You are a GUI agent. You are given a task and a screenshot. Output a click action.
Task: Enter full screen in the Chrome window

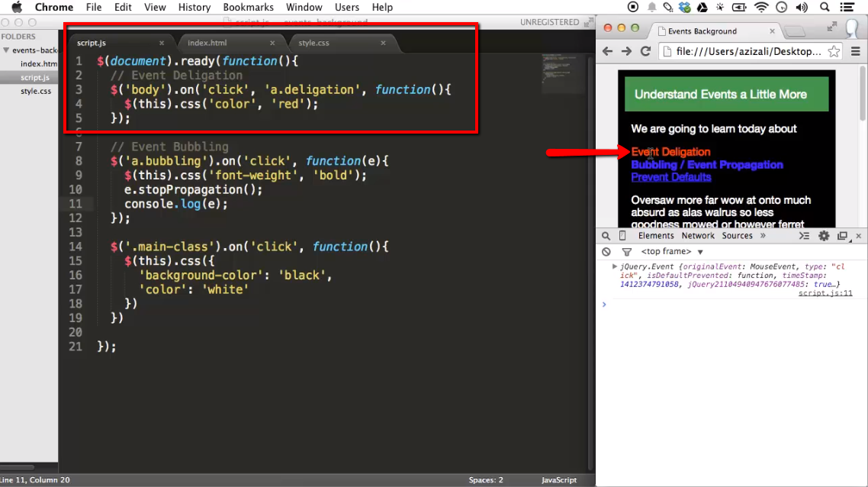pyautogui.click(x=831, y=27)
